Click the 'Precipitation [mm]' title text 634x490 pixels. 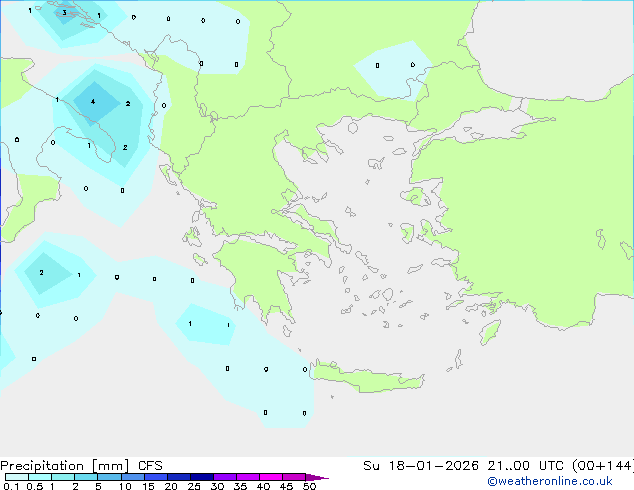pos(65,466)
